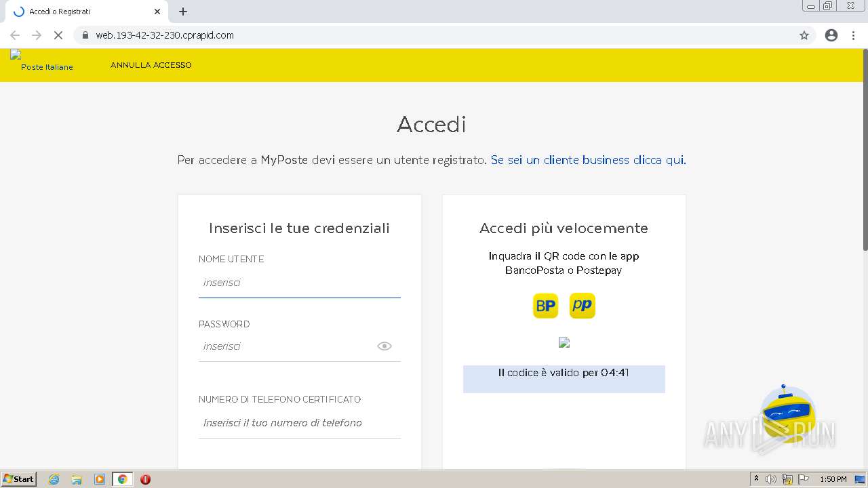Bookmark this page with star icon
This screenshot has height=488, width=868.
tap(804, 35)
